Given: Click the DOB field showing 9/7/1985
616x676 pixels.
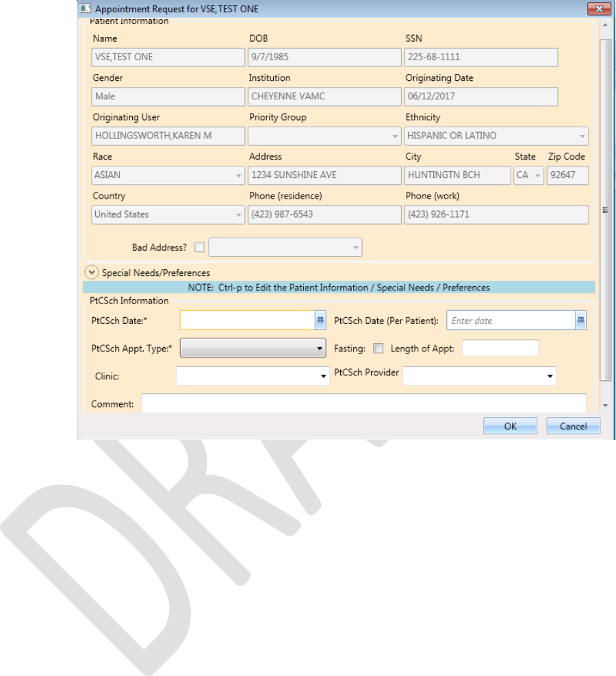Looking at the screenshot, I should coord(324,58).
